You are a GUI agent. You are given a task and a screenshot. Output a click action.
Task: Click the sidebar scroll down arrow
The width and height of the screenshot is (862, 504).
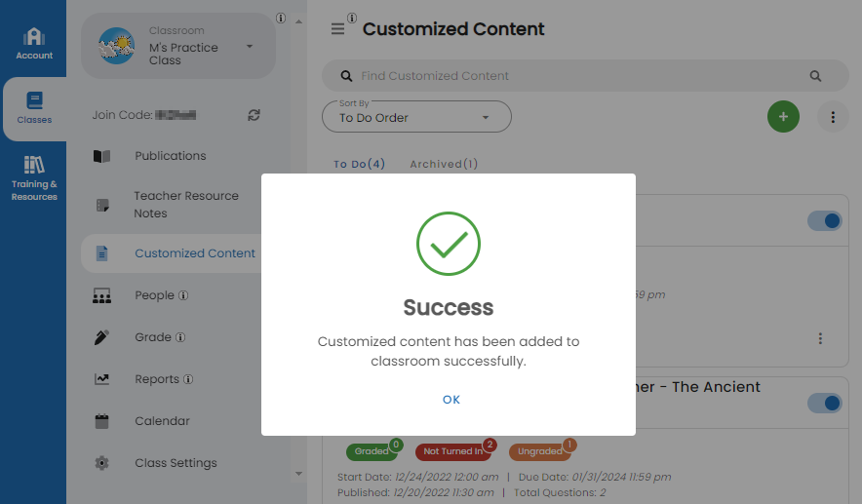coord(298,473)
